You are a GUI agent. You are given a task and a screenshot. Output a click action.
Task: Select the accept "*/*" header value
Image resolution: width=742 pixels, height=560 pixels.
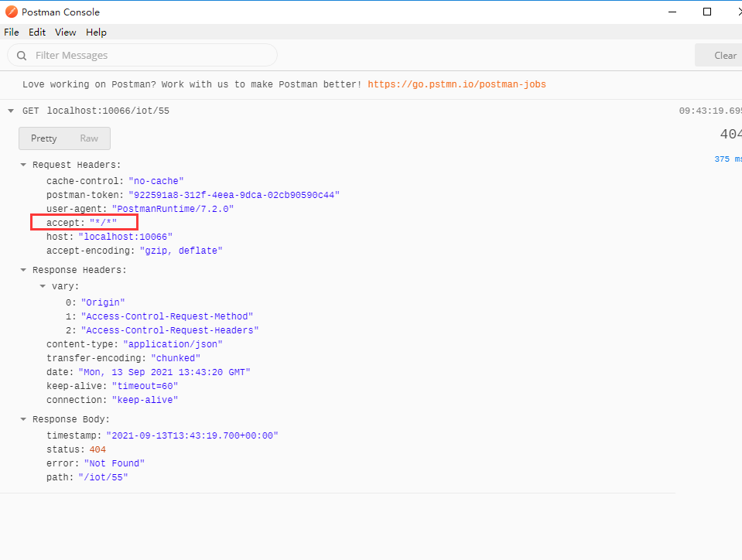click(x=103, y=223)
